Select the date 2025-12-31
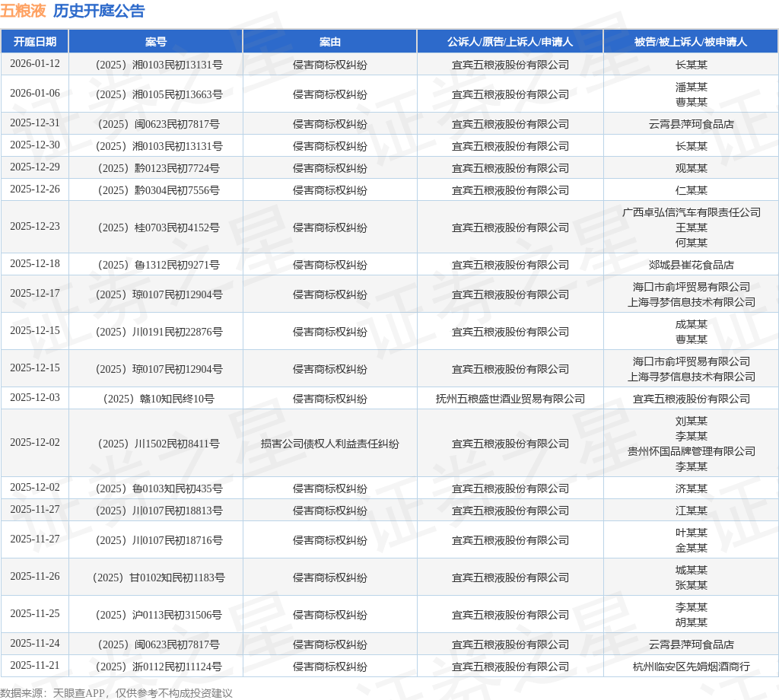 coord(35,123)
